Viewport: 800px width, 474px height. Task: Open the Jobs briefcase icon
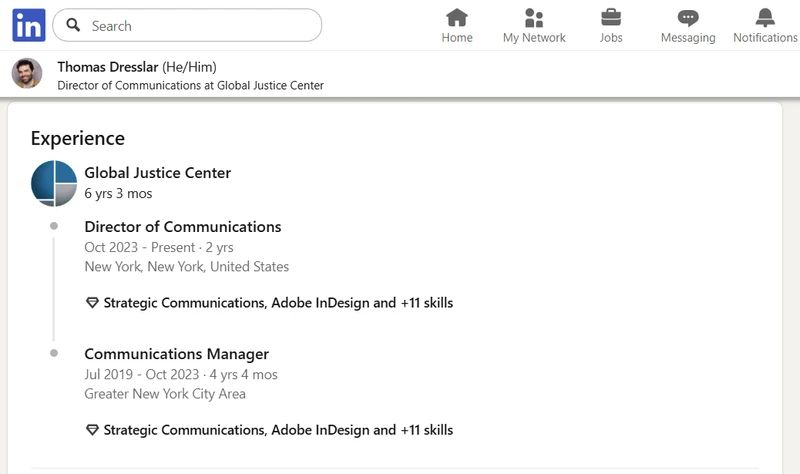(610, 18)
